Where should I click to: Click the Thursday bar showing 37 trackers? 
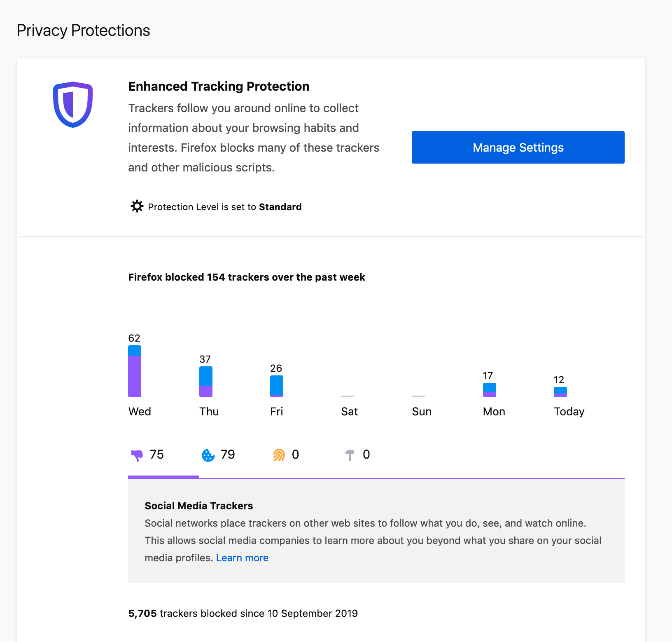[206, 382]
